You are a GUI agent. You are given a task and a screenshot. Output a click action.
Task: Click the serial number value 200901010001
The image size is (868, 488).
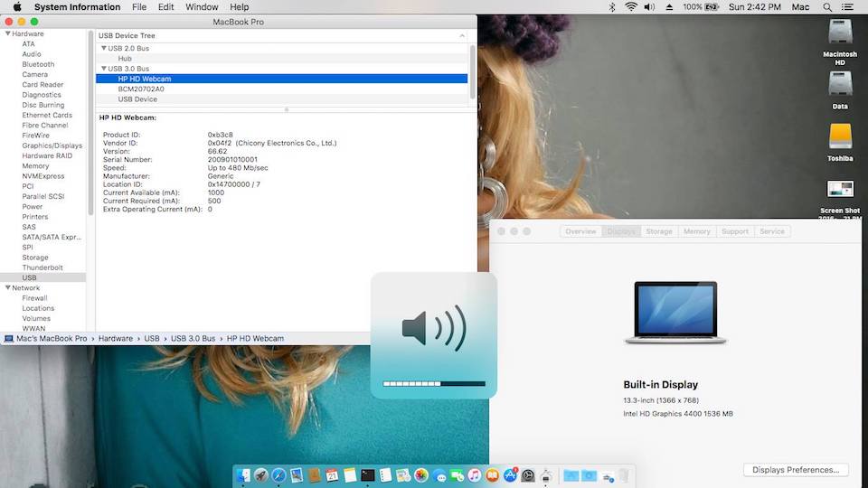point(232,159)
